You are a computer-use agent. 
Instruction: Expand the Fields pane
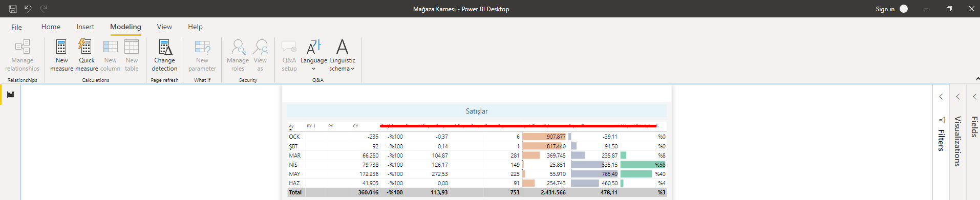click(974, 97)
